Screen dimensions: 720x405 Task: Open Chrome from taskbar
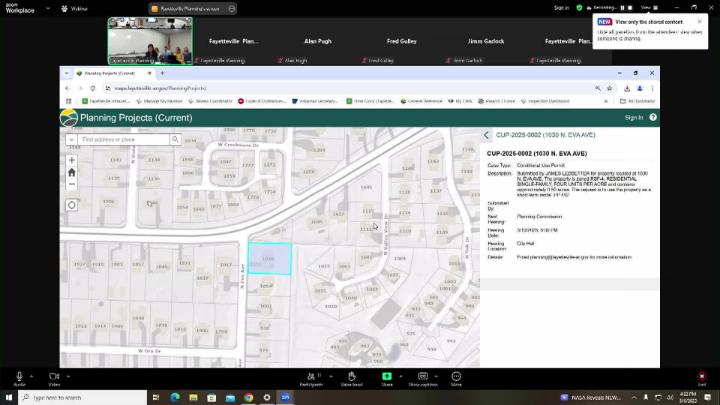pyautogui.click(x=248, y=398)
